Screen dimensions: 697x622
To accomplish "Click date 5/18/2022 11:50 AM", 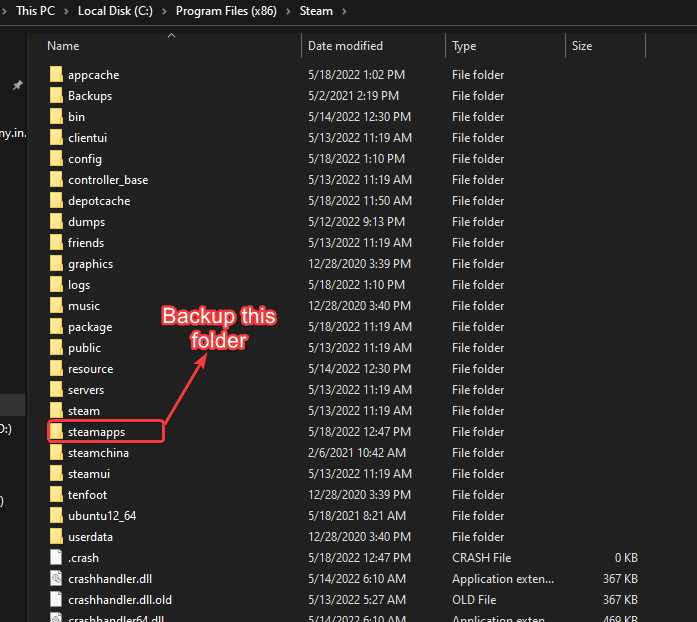I will click(x=360, y=201).
